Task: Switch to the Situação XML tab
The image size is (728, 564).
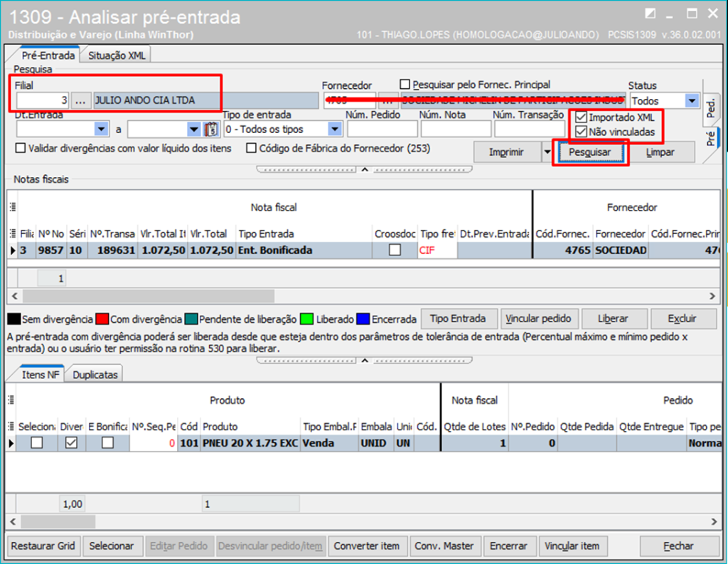Action: coord(117,55)
